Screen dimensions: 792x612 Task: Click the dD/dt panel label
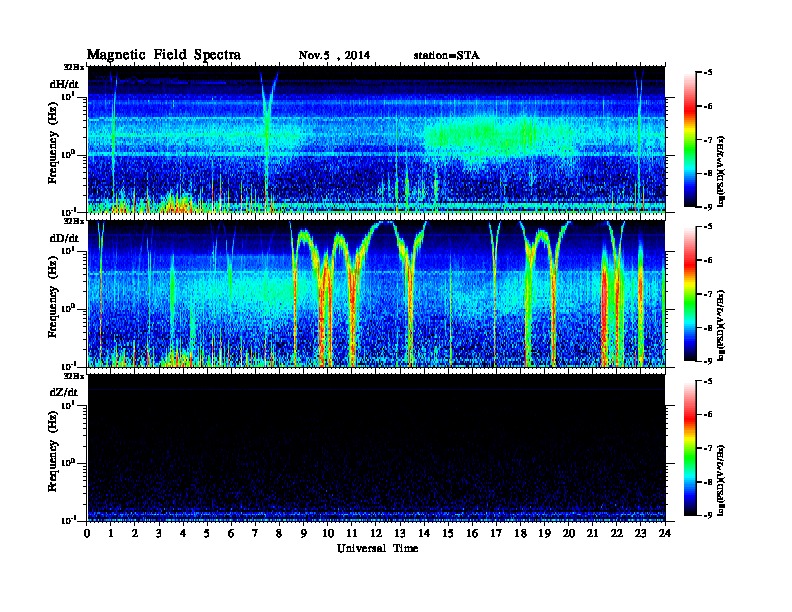coord(64,238)
